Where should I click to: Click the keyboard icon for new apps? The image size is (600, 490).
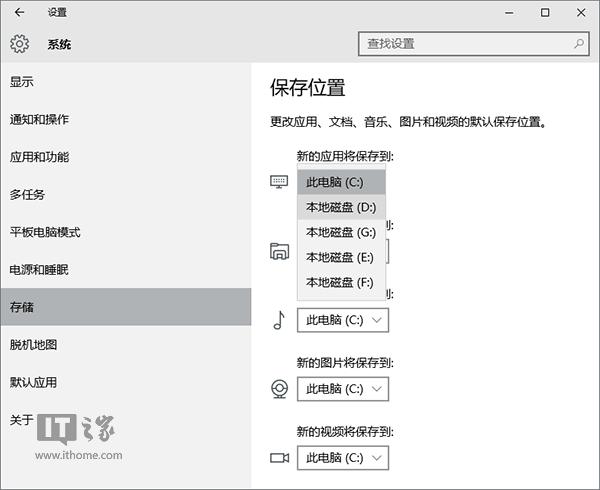point(279,182)
